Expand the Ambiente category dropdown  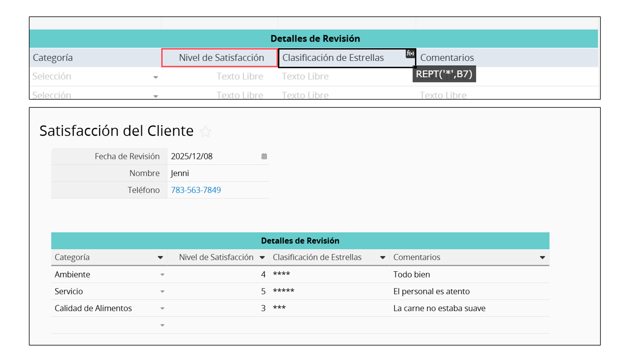(162, 275)
